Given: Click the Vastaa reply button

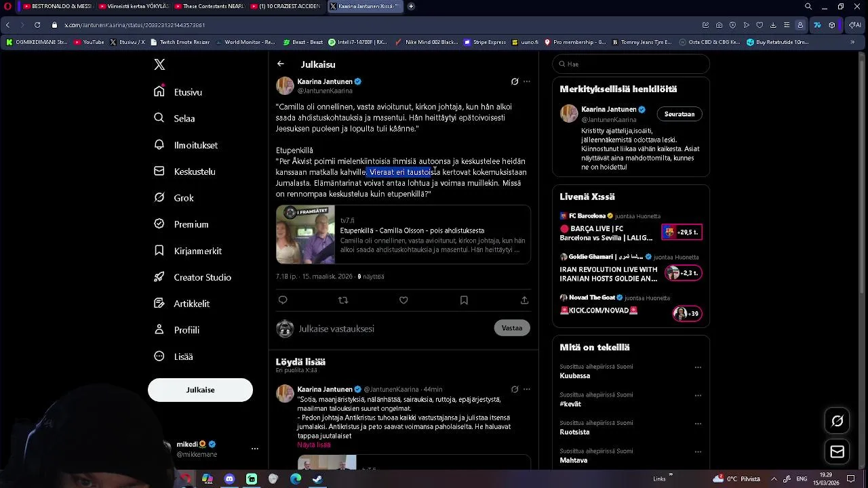Looking at the screenshot, I should pos(512,328).
